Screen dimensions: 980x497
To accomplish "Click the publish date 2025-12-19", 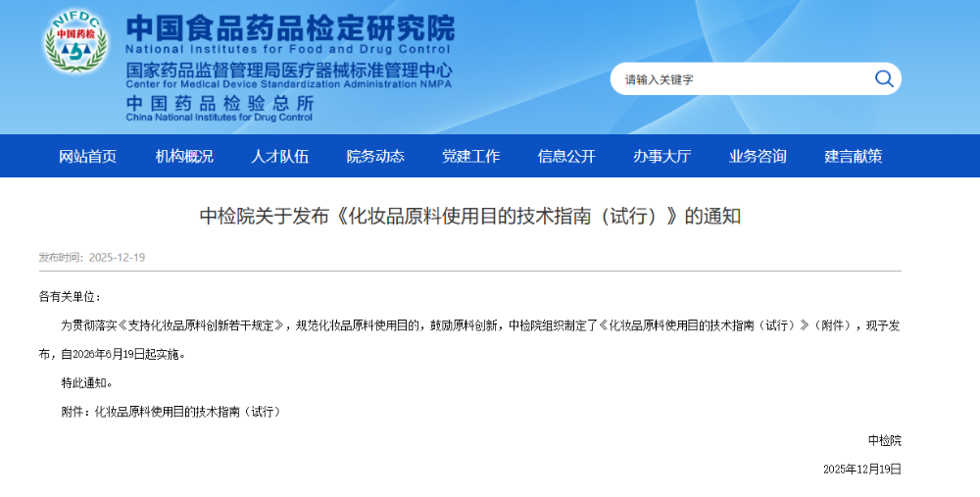I will [x=117, y=258].
